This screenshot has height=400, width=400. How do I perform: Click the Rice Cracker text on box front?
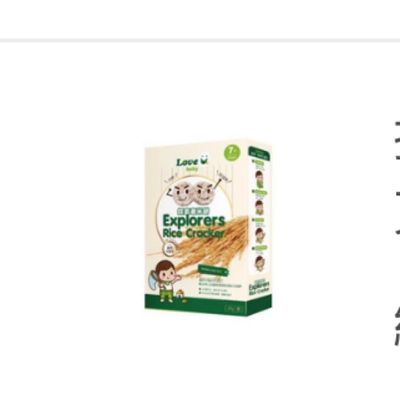pyautogui.click(x=193, y=233)
